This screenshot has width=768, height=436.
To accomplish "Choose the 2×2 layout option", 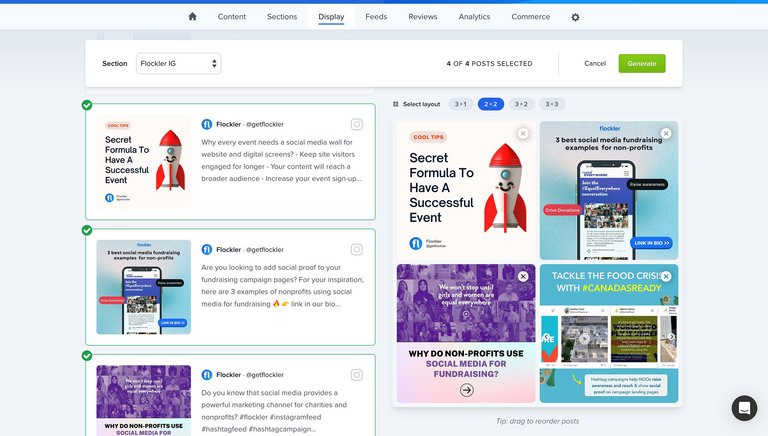I will 491,104.
